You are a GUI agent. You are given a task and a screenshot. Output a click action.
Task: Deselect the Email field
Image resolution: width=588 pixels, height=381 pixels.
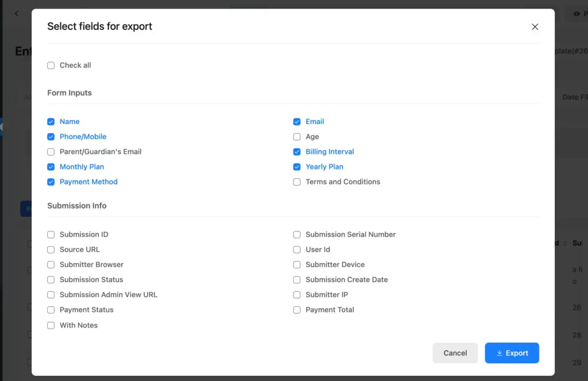(296, 121)
